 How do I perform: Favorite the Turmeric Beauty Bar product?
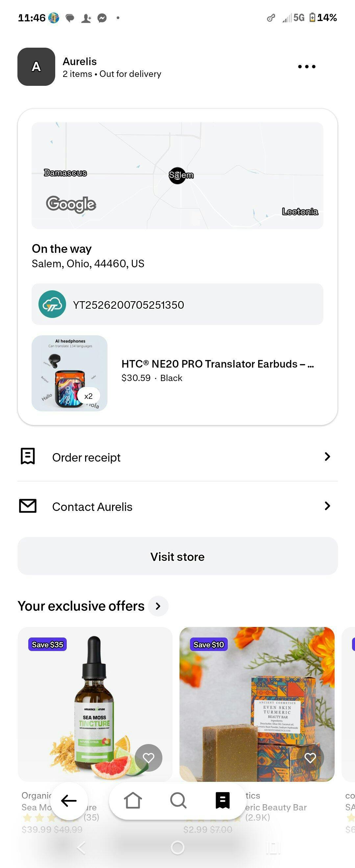tap(310, 758)
